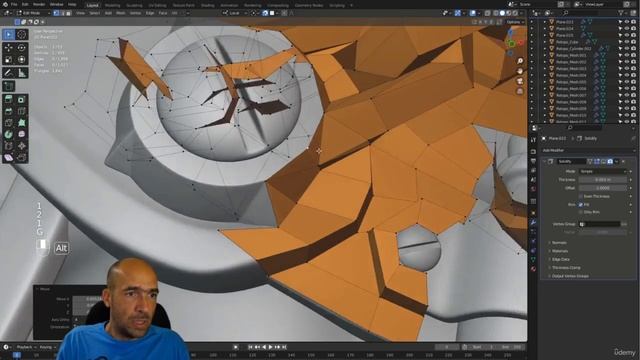This screenshot has height=360, width=640.
Task: Open the World properties tab icon
Action: coord(533,189)
